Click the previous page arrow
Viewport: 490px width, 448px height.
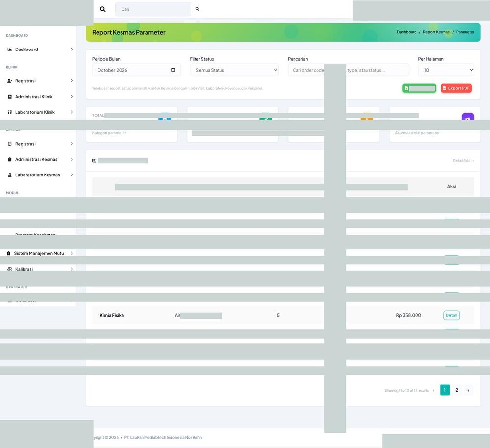point(434,390)
